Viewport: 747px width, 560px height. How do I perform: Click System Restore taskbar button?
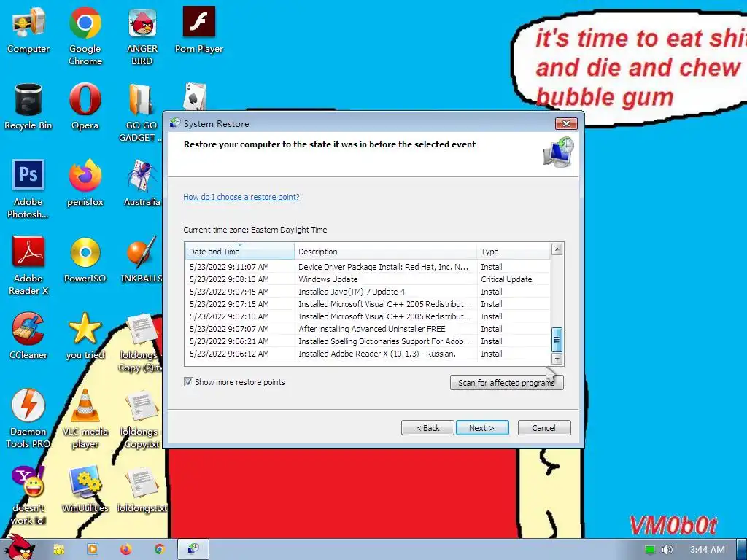[193, 549]
